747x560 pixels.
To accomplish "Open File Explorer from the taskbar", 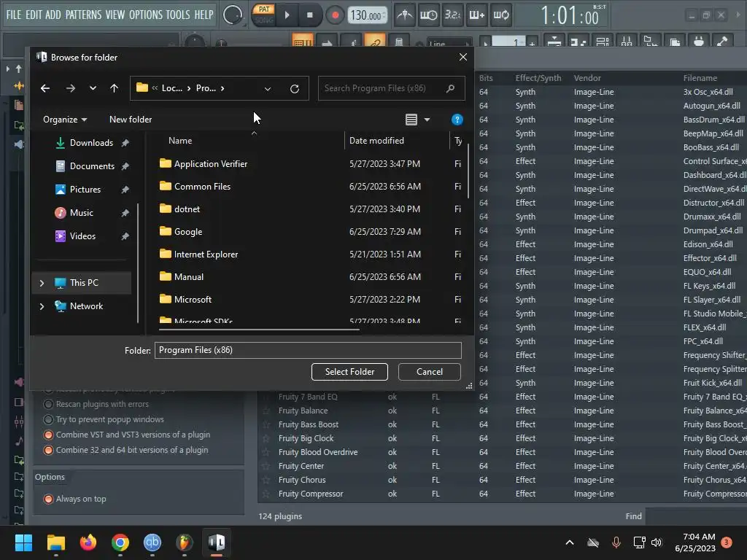I will [55, 542].
